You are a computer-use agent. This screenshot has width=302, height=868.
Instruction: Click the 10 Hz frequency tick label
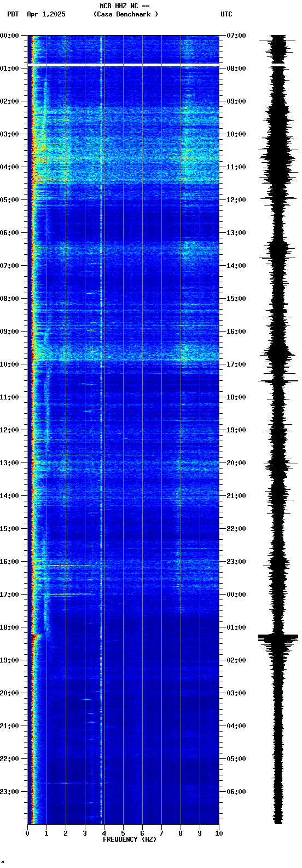coord(219,833)
